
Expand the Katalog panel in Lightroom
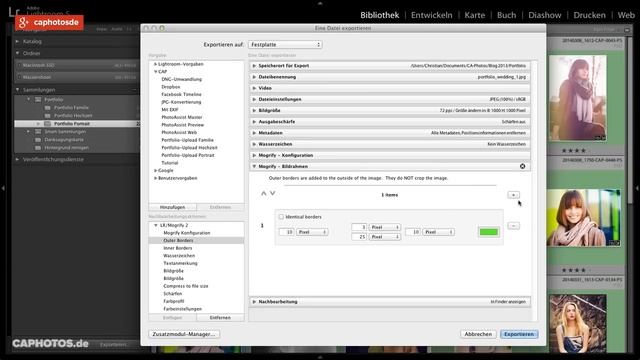(x=17, y=41)
